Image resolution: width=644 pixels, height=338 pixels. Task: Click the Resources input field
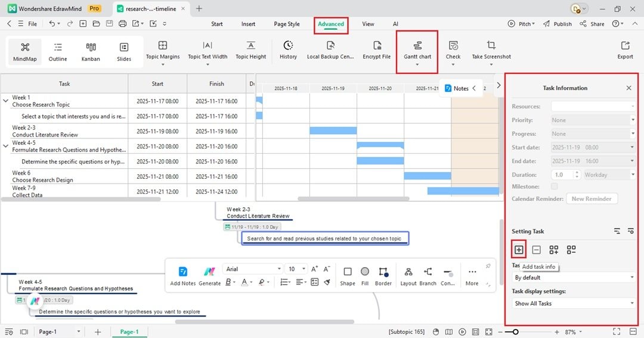pos(593,106)
